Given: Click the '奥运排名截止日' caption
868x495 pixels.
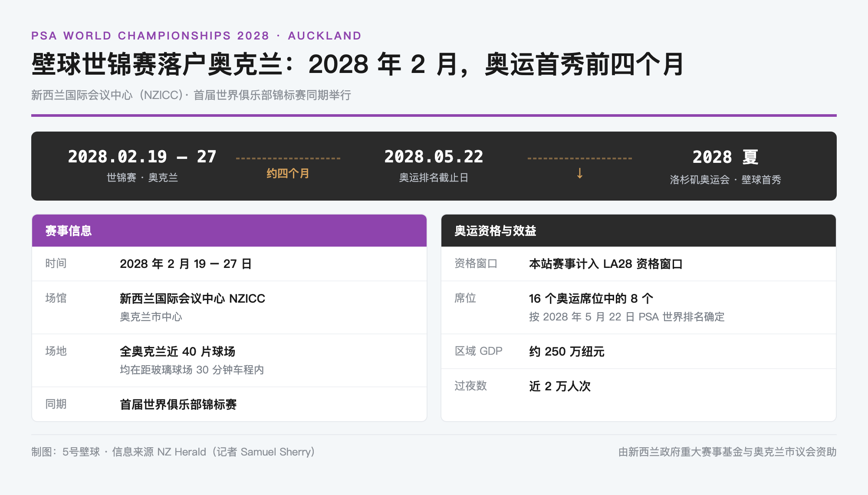Looking at the screenshot, I should pos(434,178).
